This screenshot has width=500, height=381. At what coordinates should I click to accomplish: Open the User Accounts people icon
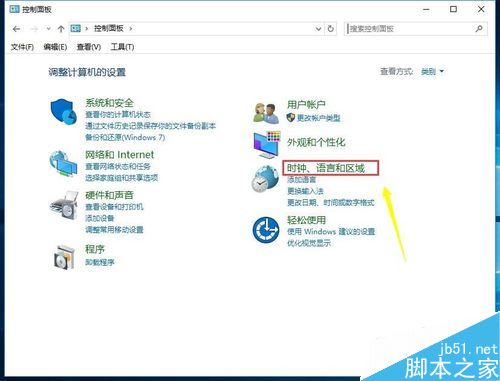tap(266, 113)
